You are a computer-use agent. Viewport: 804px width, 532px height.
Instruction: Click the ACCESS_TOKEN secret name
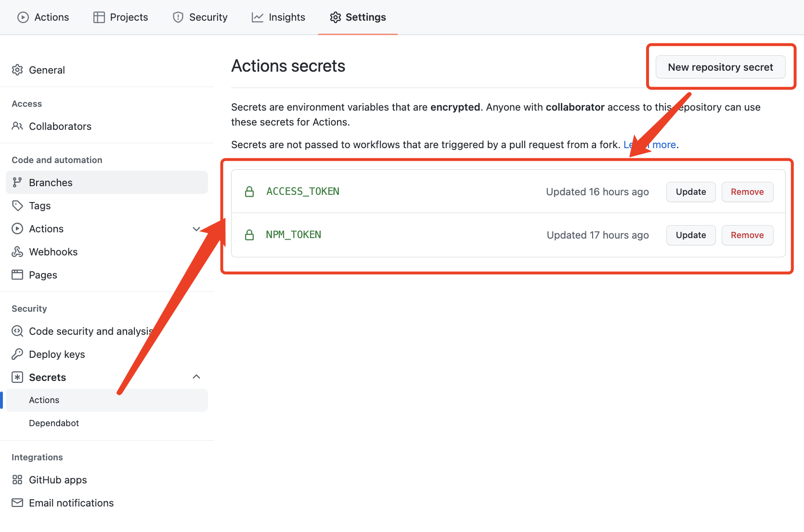pyautogui.click(x=303, y=191)
